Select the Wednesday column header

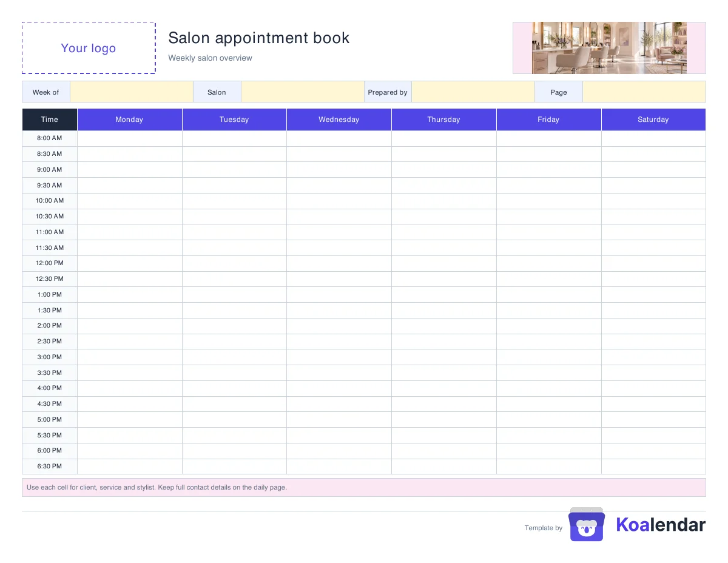coord(339,120)
